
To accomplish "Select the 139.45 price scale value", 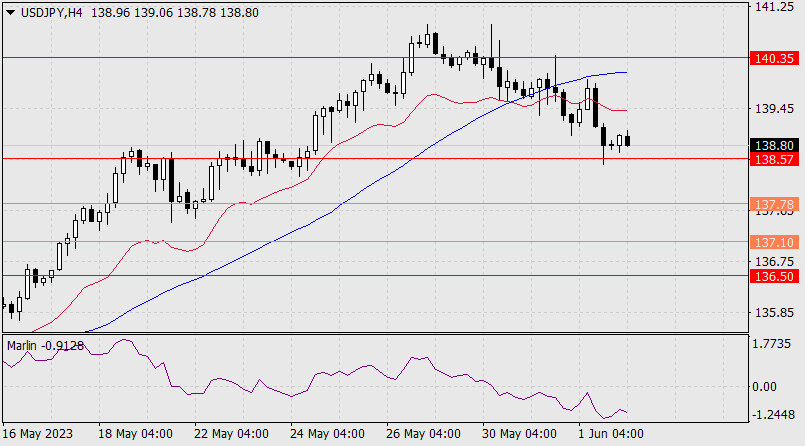I will click(774, 109).
